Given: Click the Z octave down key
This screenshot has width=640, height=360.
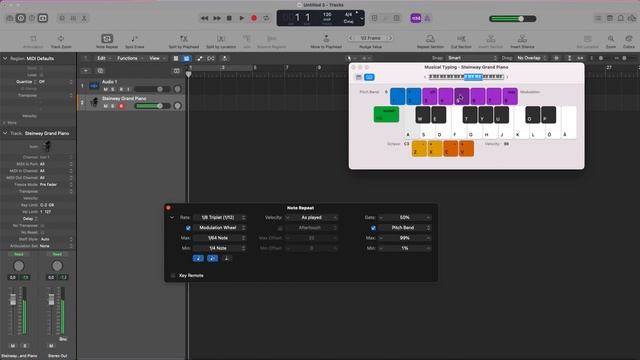Looking at the screenshot, I should click(x=419, y=149).
